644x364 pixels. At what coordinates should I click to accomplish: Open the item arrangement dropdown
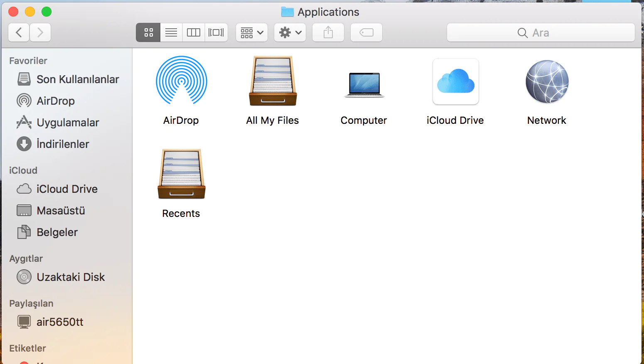tap(252, 32)
